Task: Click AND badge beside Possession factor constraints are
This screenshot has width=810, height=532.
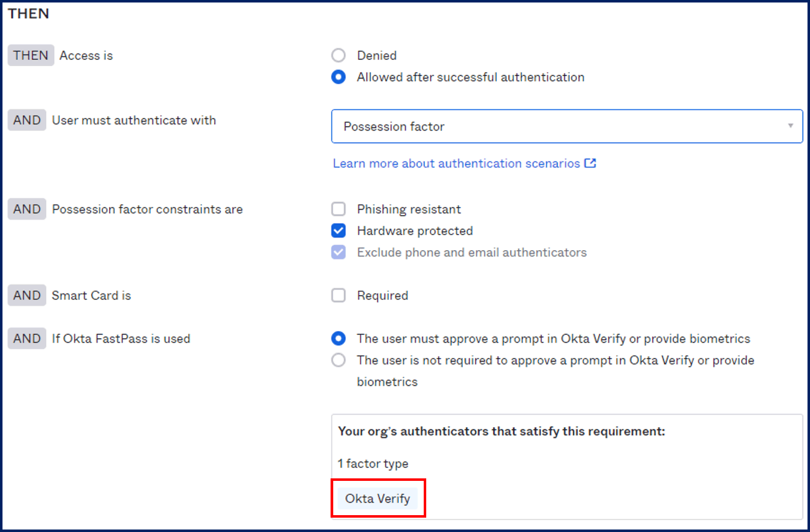Action: pos(27,210)
